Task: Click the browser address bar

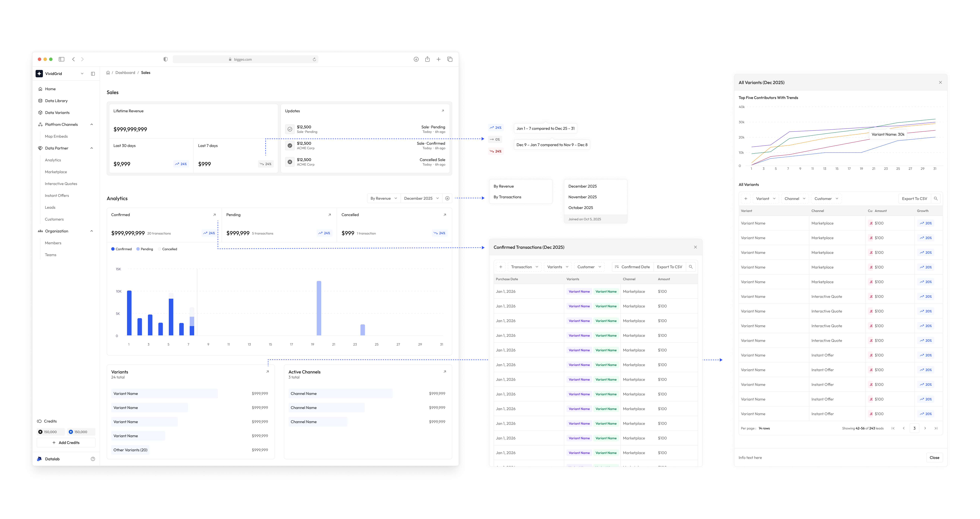Action: (x=245, y=59)
